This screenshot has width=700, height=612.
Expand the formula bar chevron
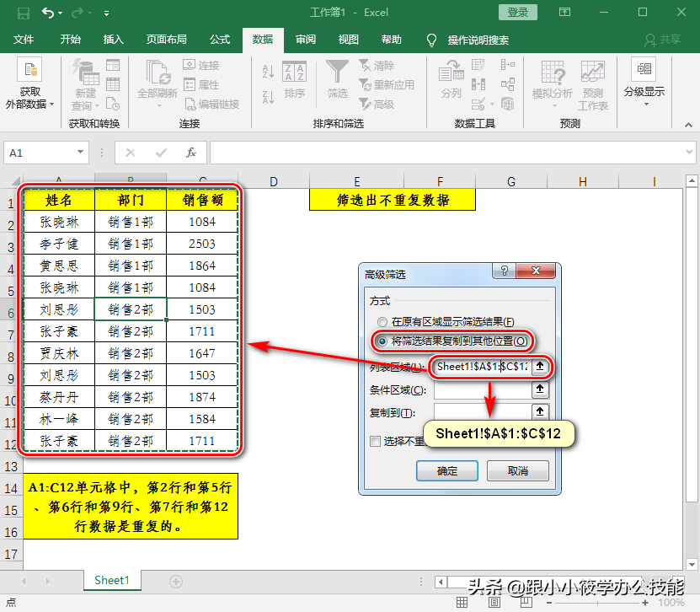[x=689, y=153]
